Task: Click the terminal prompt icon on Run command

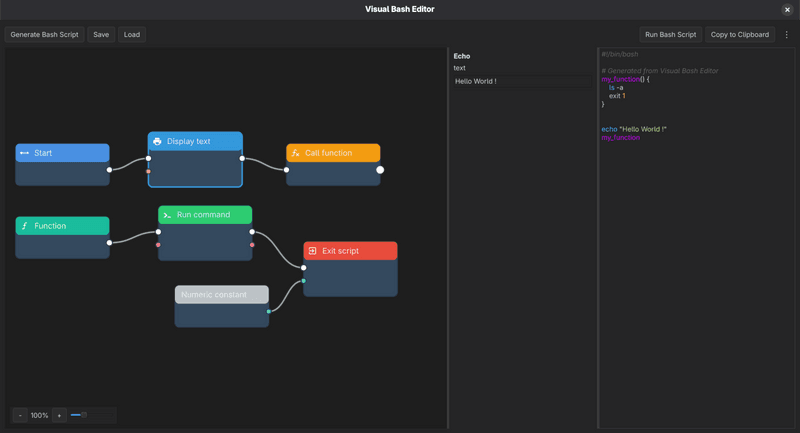Action: [167, 215]
